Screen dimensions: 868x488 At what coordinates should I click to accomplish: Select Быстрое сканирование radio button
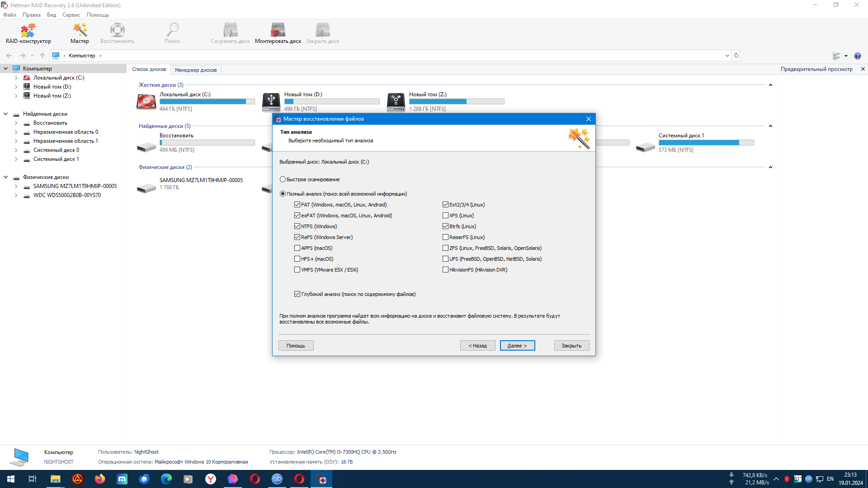(283, 179)
